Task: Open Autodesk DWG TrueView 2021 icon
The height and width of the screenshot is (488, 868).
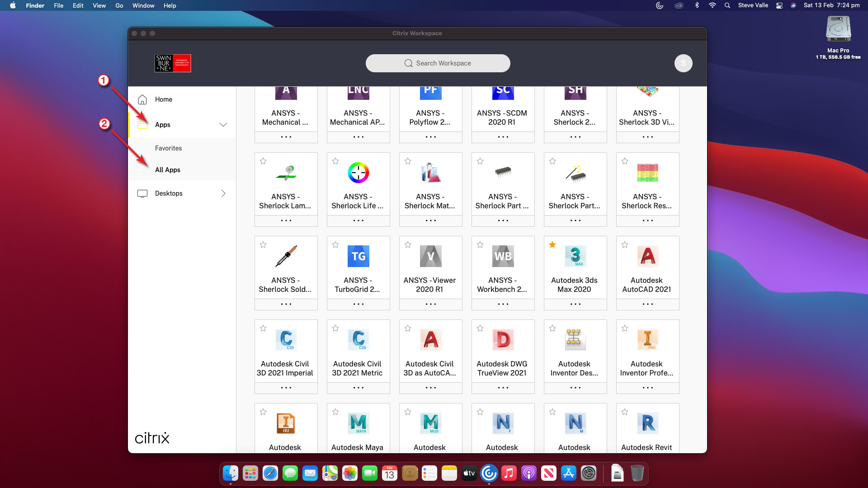Action: pos(503,340)
